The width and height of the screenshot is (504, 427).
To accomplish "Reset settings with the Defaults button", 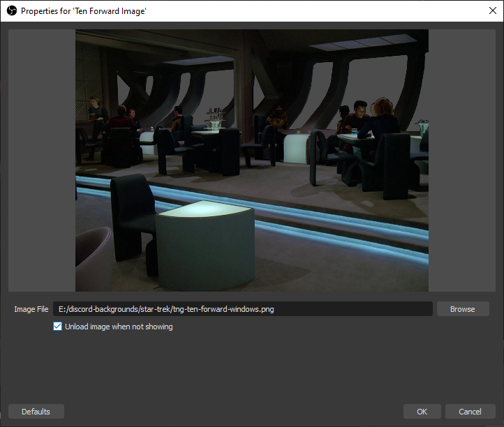I will tap(36, 412).
